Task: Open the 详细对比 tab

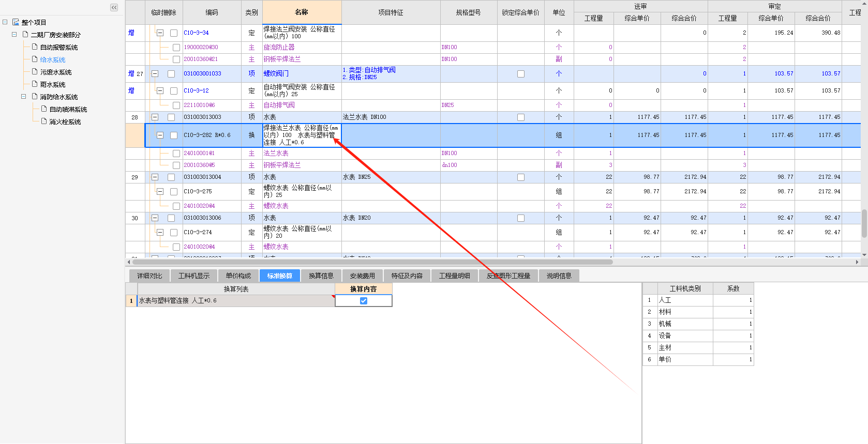Action: (x=149, y=276)
